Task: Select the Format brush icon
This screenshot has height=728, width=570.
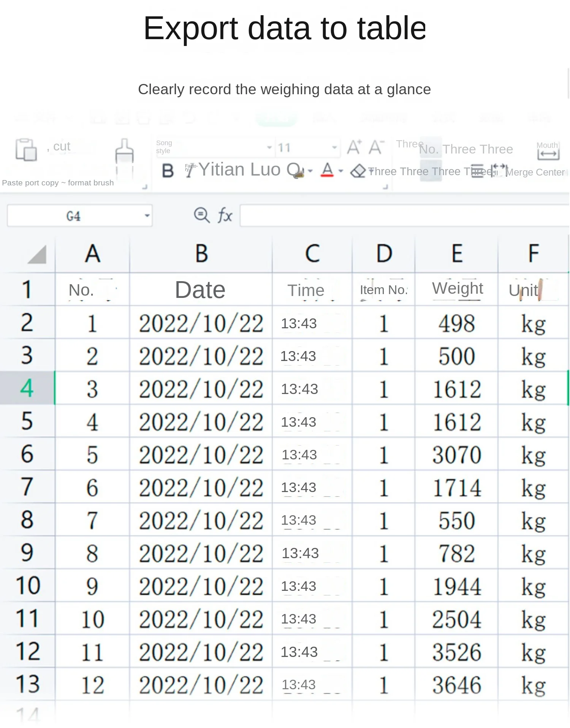Action: [125, 156]
